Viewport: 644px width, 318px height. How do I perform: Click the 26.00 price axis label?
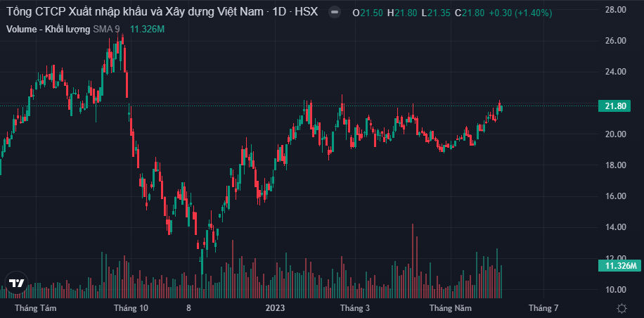click(616, 41)
